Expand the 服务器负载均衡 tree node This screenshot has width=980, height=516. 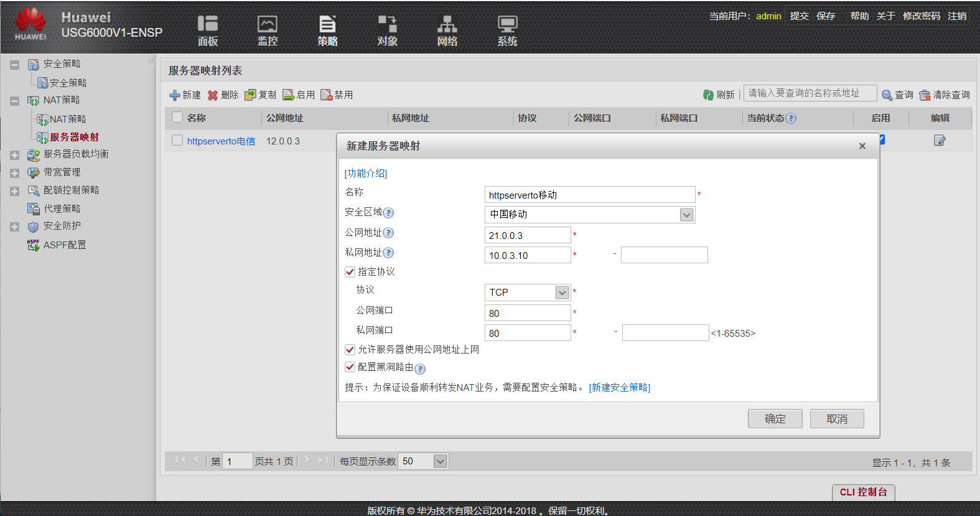click(14, 155)
